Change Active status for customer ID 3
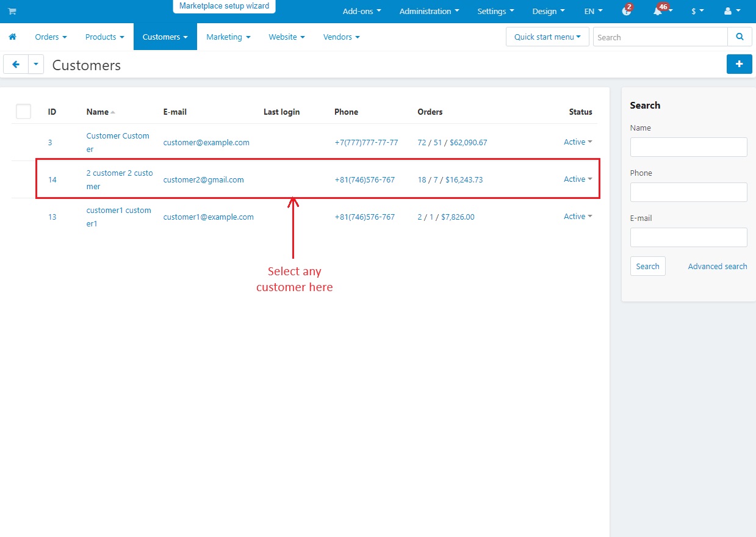The width and height of the screenshot is (756, 537). click(x=578, y=142)
